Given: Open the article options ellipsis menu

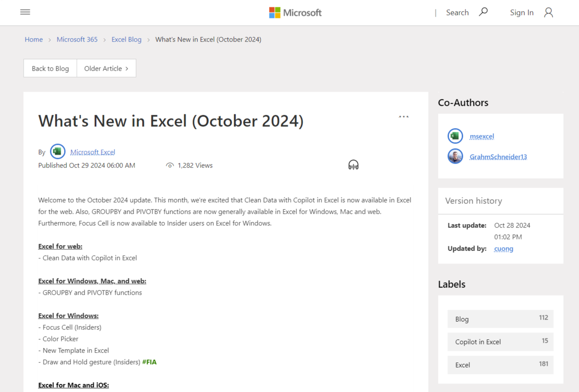Looking at the screenshot, I should [x=403, y=116].
